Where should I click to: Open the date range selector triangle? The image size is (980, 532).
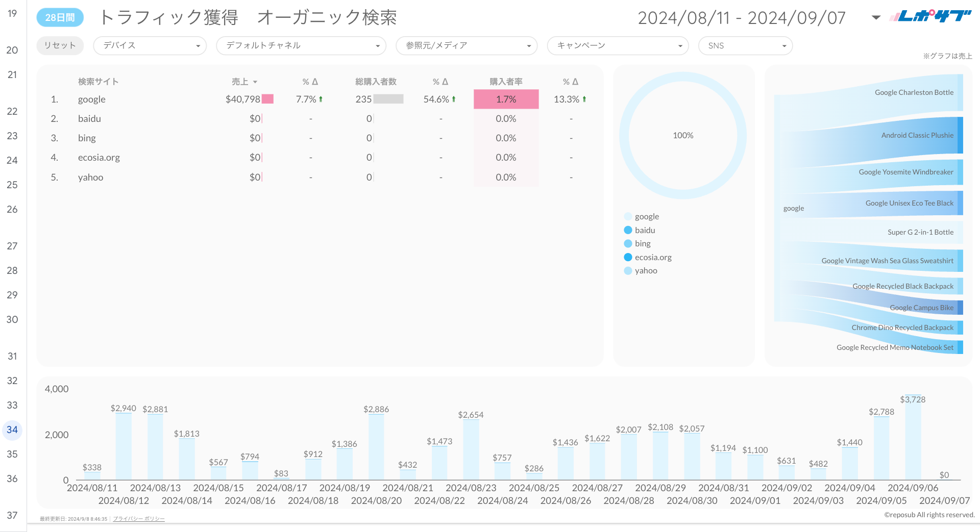(876, 17)
